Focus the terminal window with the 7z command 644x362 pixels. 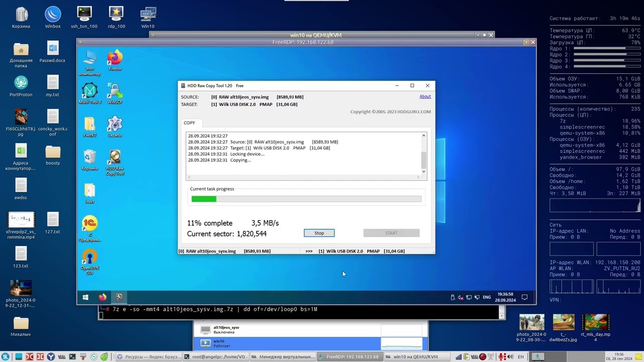301,312
